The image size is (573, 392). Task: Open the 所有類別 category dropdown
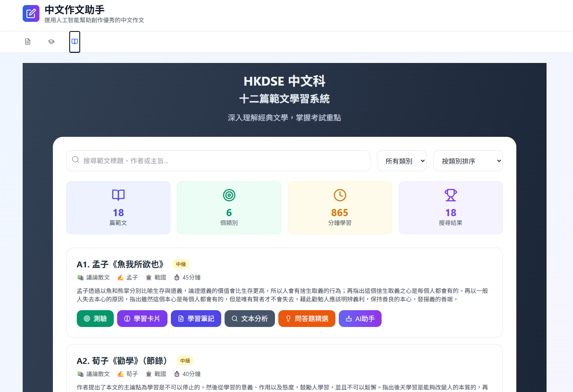[x=402, y=161]
